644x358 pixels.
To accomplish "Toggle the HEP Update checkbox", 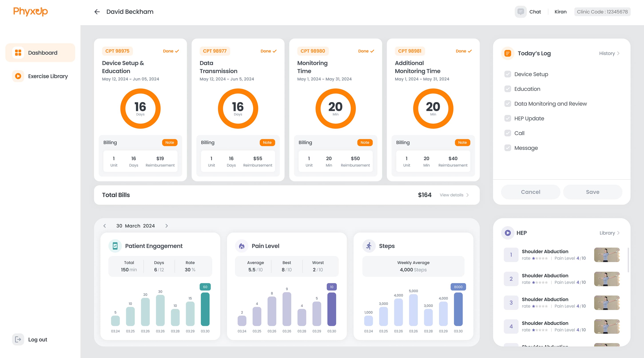I will 507,118.
